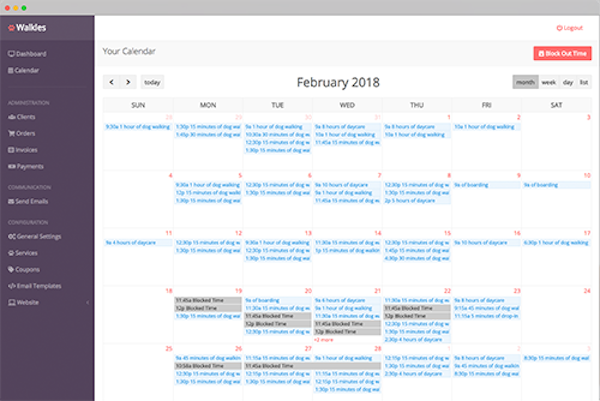Switch to day view
This screenshot has height=401, width=600.
click(x=568, y=82)
